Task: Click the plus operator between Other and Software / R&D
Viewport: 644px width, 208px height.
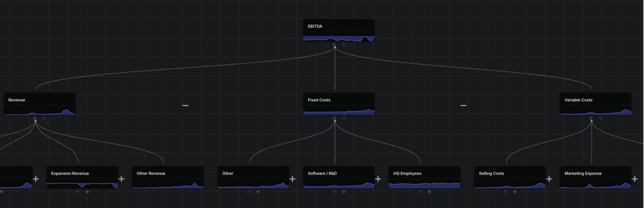Action: pos(293,179)
